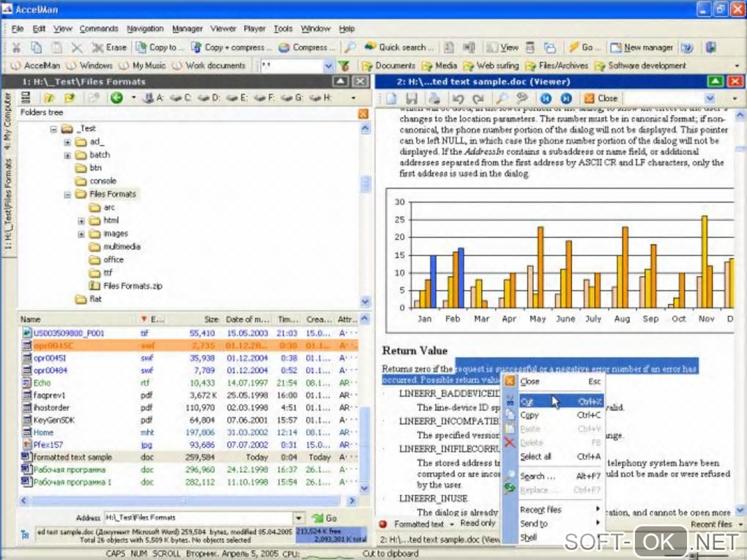Click the previous blue round button in viewer
The height and width of the screenshot is (560, 747).
click(546, 98)
